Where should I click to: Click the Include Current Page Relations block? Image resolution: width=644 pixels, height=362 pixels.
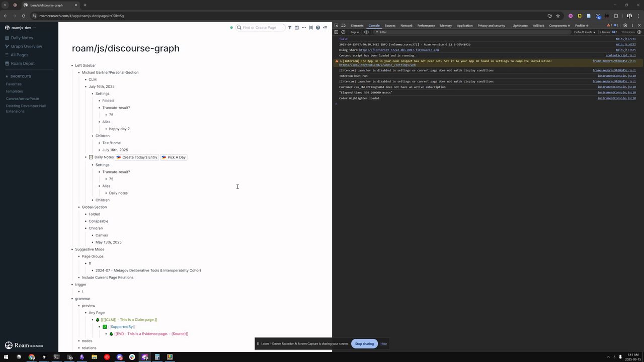(108, 278)
